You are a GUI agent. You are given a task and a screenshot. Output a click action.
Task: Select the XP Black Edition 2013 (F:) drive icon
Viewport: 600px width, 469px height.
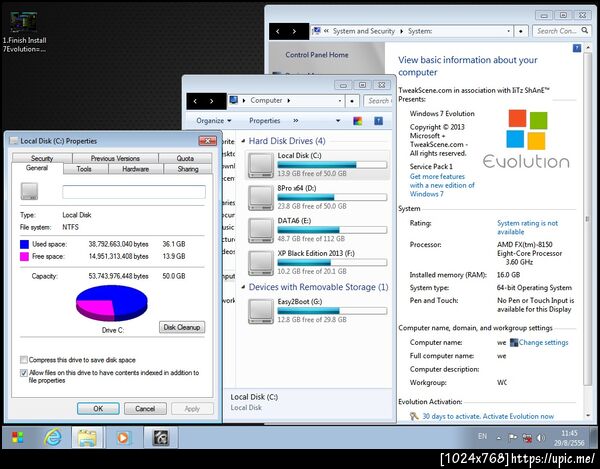point(261,263)
